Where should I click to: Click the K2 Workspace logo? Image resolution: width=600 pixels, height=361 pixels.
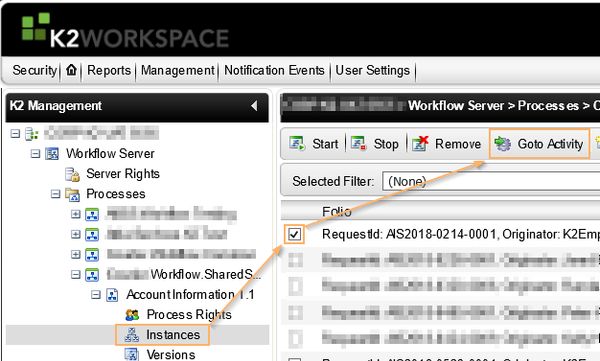coord(125,31)
